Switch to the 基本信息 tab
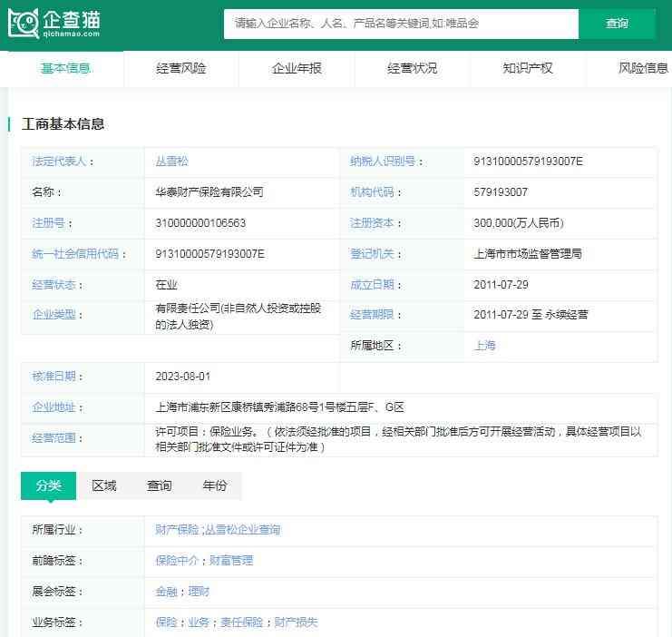Viewport: 672px width, 637px height. pos(65,68)
